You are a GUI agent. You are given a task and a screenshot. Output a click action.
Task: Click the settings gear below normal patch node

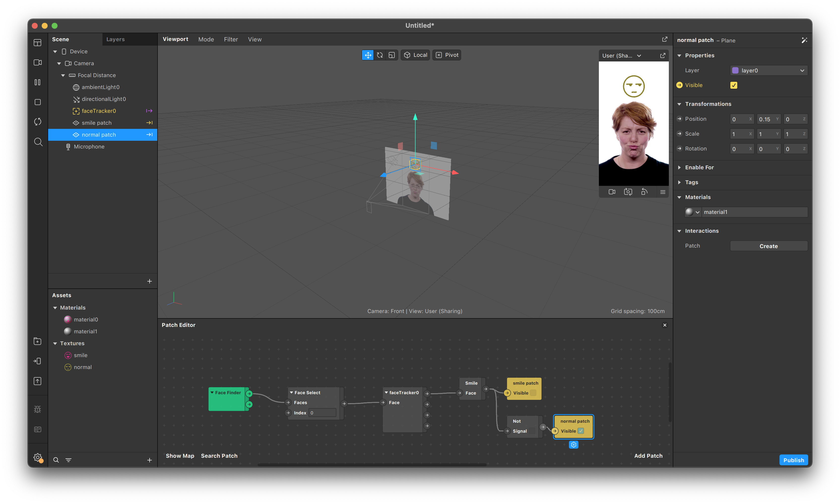(574, 445)
